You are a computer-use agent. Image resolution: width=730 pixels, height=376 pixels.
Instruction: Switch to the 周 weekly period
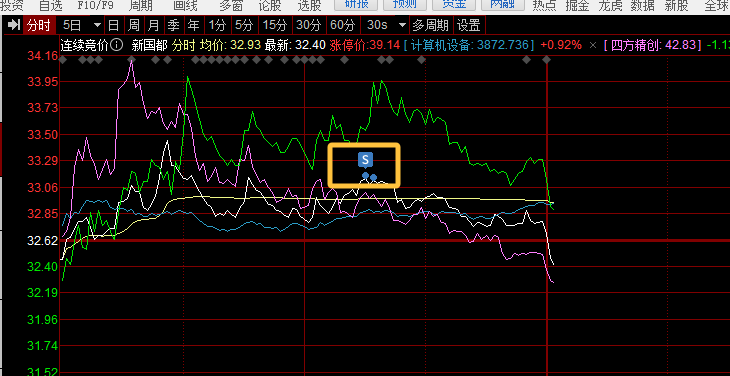click(134, 25)
